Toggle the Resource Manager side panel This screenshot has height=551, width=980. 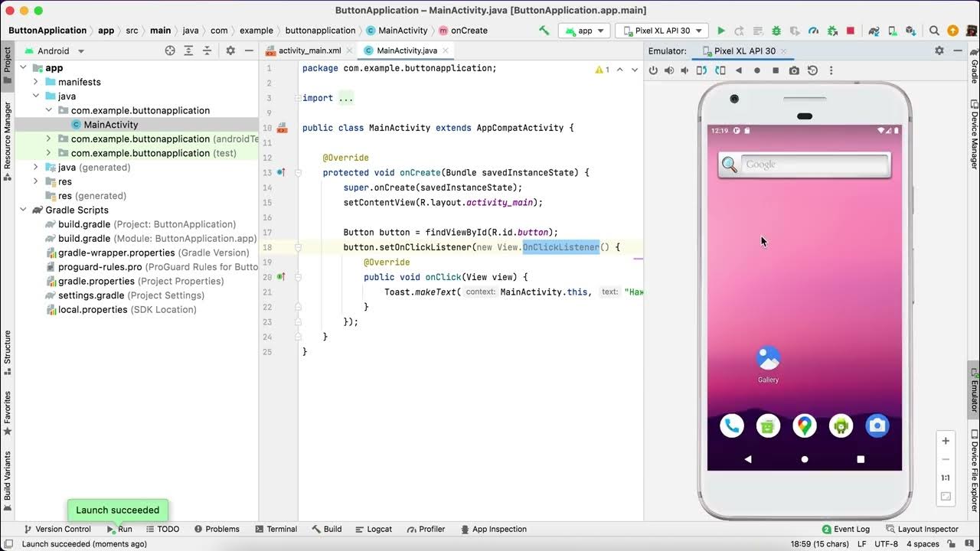(7, 142)
